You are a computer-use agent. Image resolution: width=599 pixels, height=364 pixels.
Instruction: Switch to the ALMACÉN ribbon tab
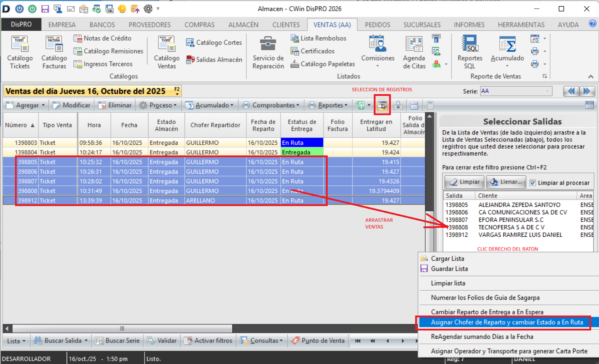[x=243, y=25]
